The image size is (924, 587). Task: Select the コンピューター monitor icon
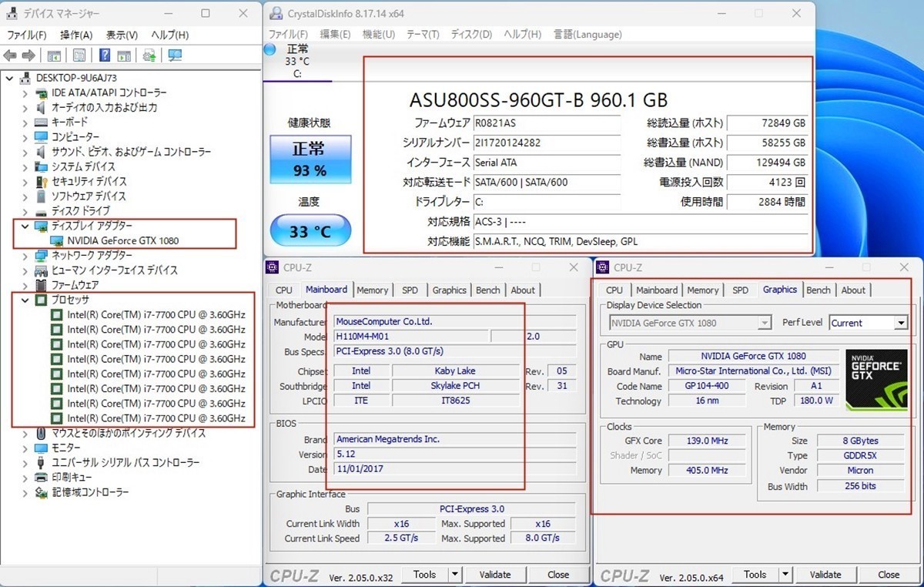click(42, 137)
